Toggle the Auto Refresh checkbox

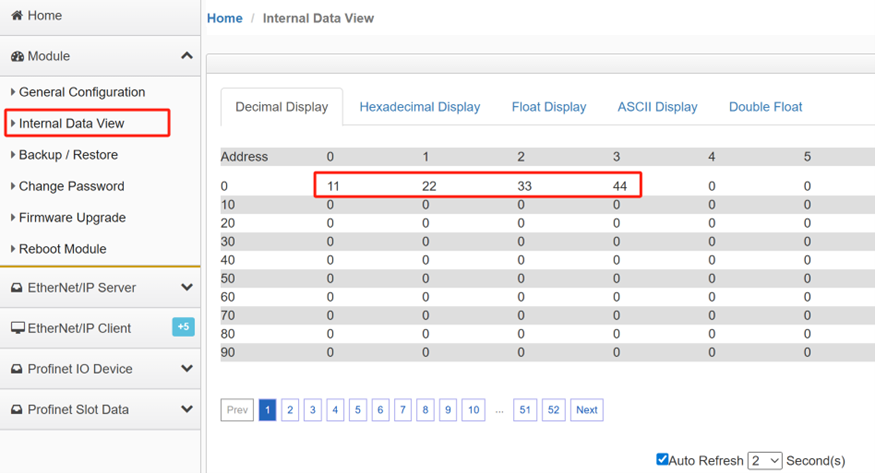(662, 459)
